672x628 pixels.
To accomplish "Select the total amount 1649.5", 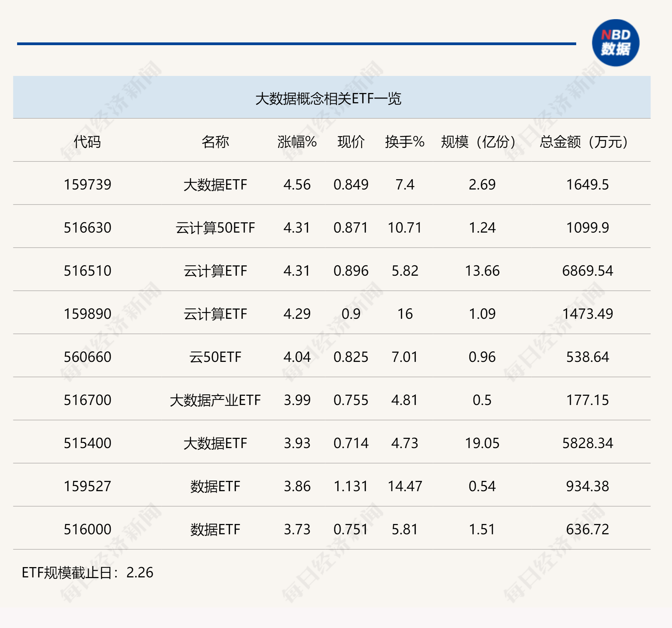I will coord(587,185).
